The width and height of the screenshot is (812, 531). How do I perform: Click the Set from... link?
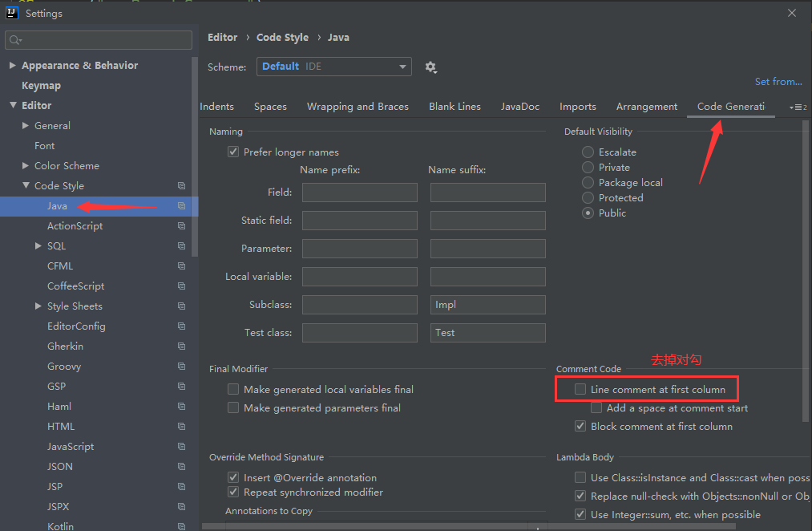[778, 82]
